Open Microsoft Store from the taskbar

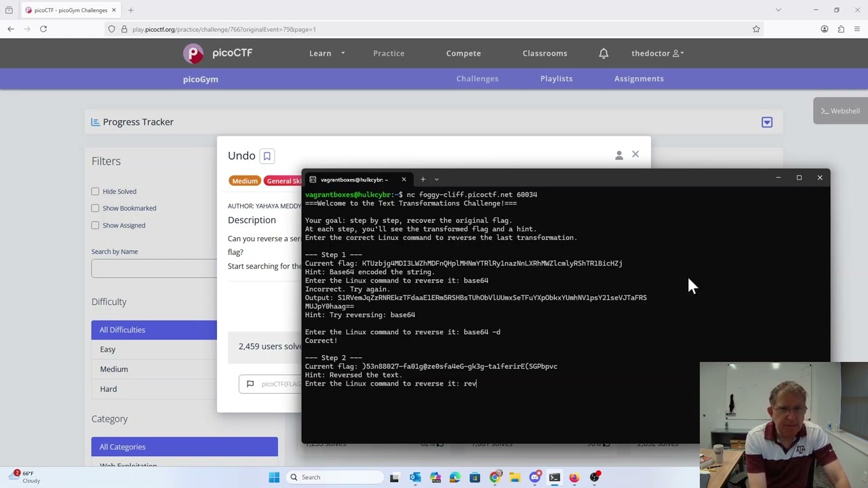[x=475, y=477]
